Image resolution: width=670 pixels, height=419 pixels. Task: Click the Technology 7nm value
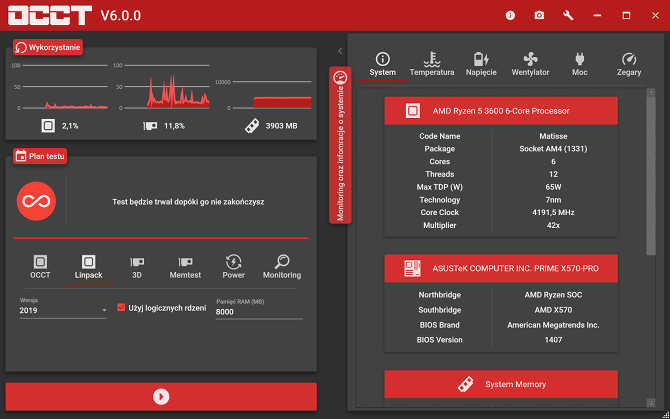click(x=553, y=199)
